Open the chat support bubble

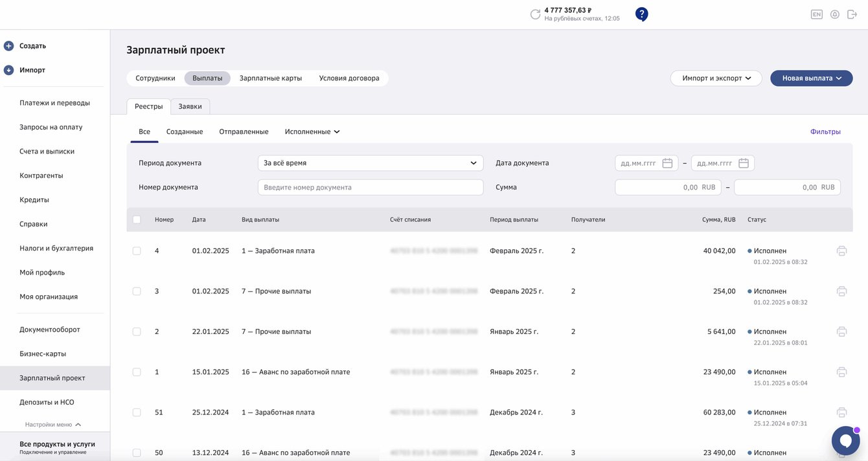tap(845, 440)
